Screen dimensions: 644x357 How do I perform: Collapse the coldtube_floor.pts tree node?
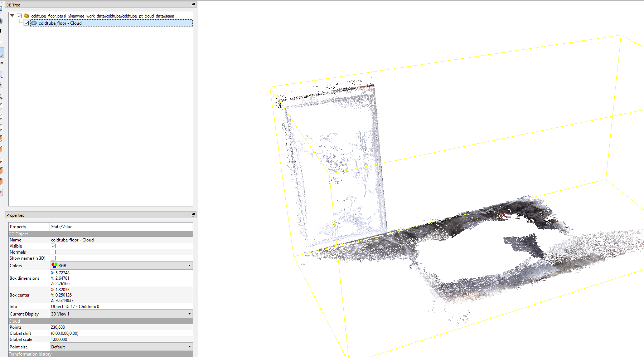point(12,16)
